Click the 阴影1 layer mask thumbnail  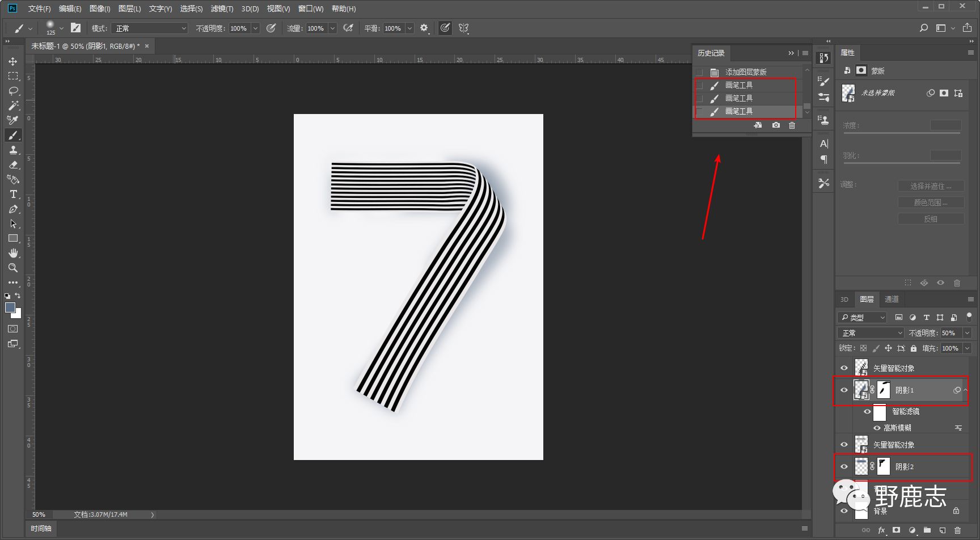884,390
